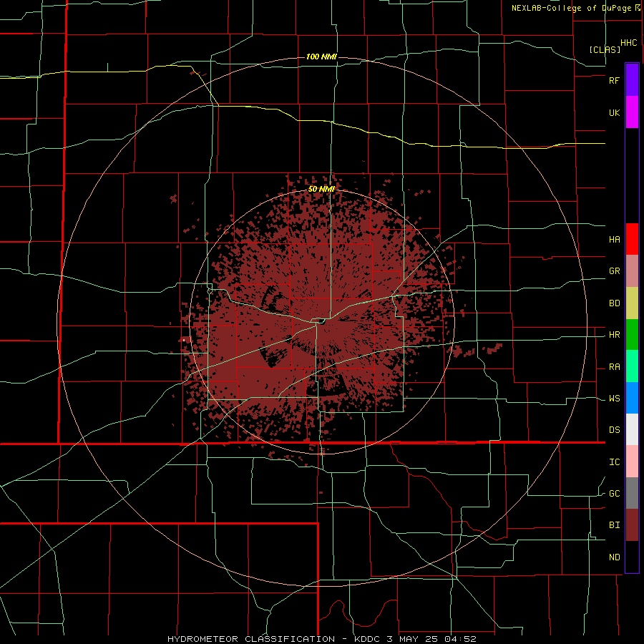Click the 'GC' legend label

coord(614,494)
